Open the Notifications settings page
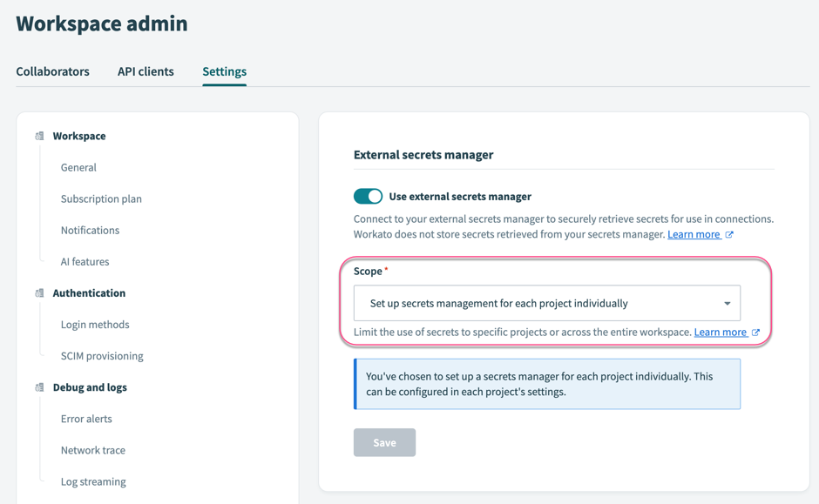 [x=90, y=230]
